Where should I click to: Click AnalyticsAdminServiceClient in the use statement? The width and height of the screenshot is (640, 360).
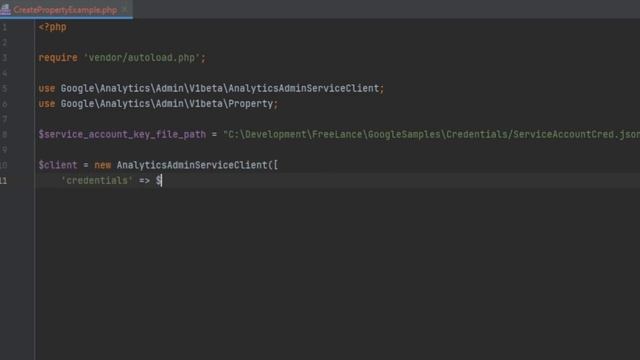click(303, 89)
